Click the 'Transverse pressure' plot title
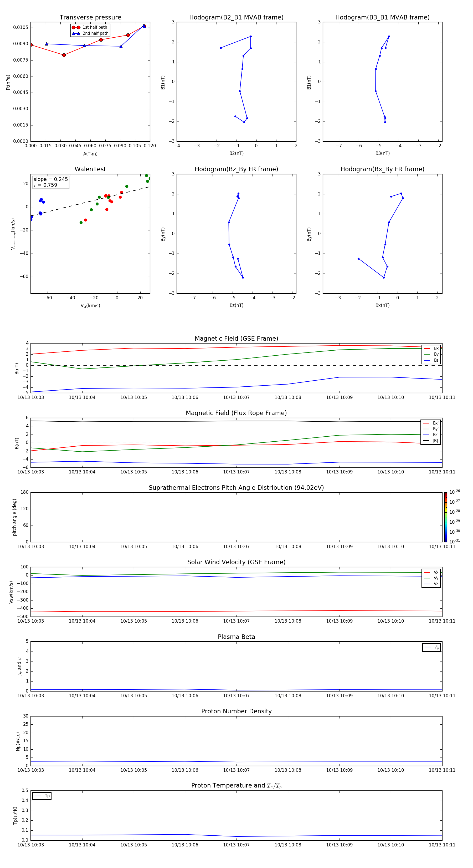 click(90, 18)
